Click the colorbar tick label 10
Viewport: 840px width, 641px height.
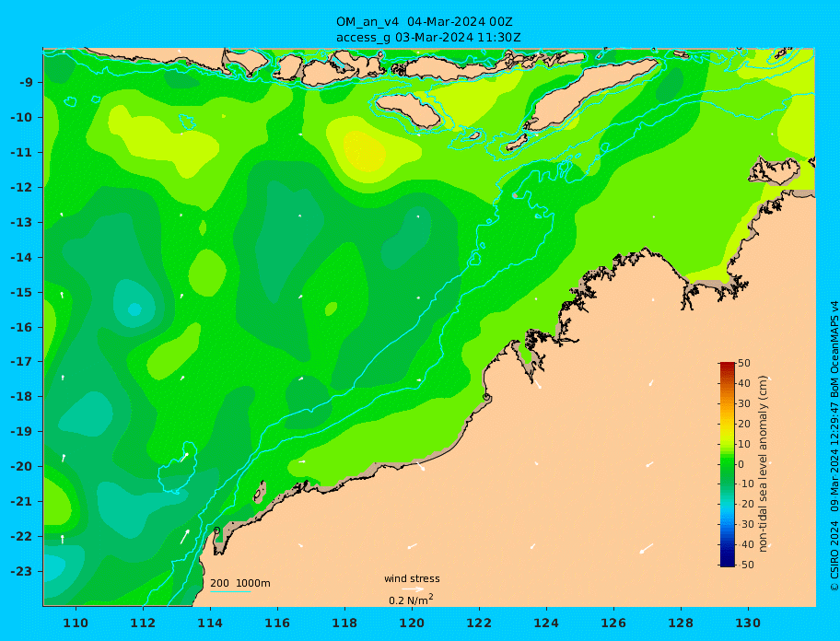pos(744,444)
